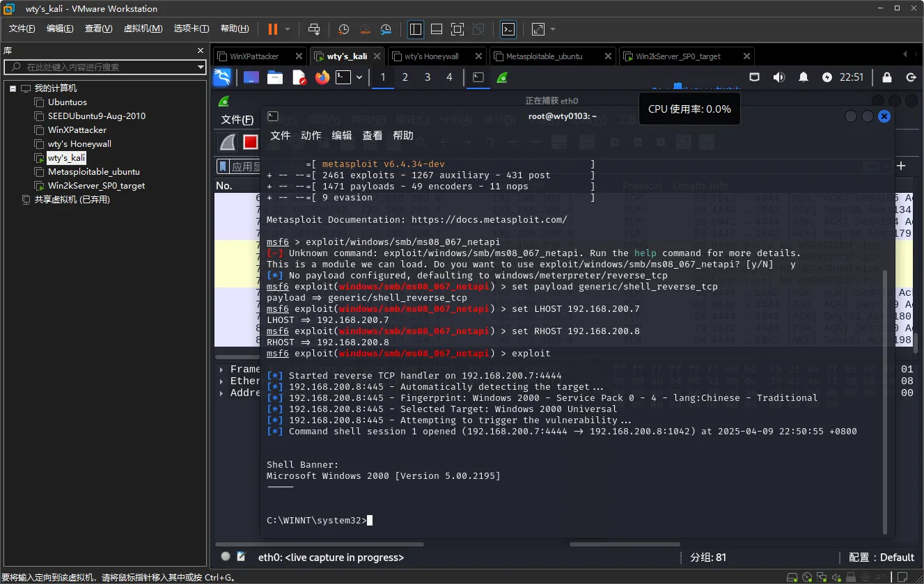
Task: Click the Kali log out icon
Action: [x=911, y=77]
